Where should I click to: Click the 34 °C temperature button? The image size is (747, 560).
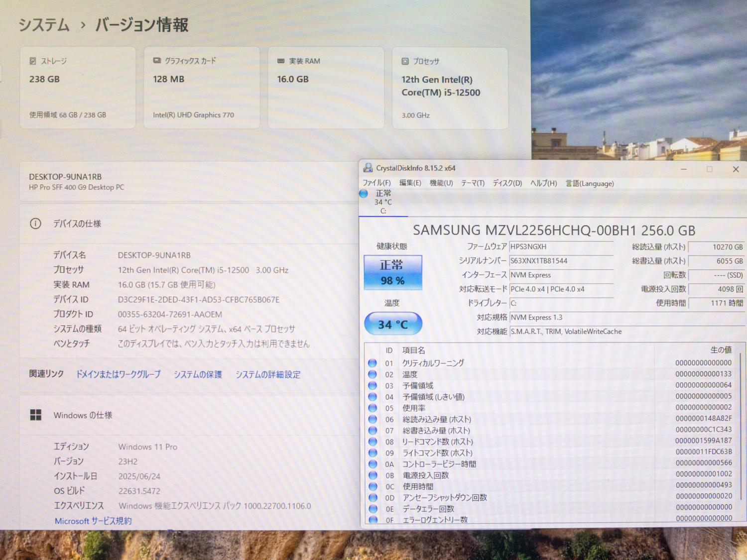(393, 324)
